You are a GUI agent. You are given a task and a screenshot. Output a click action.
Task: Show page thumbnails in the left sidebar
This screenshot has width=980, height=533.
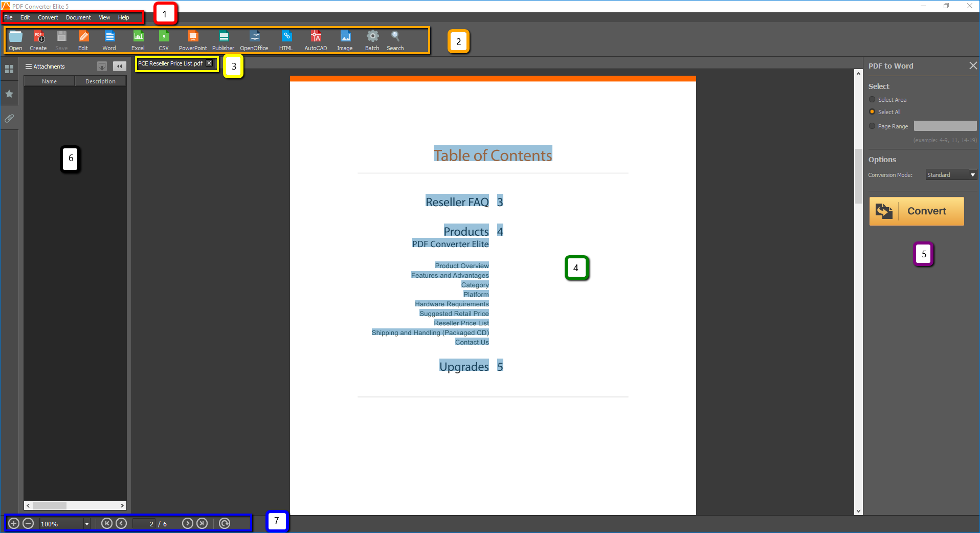(x=9, y=69)
